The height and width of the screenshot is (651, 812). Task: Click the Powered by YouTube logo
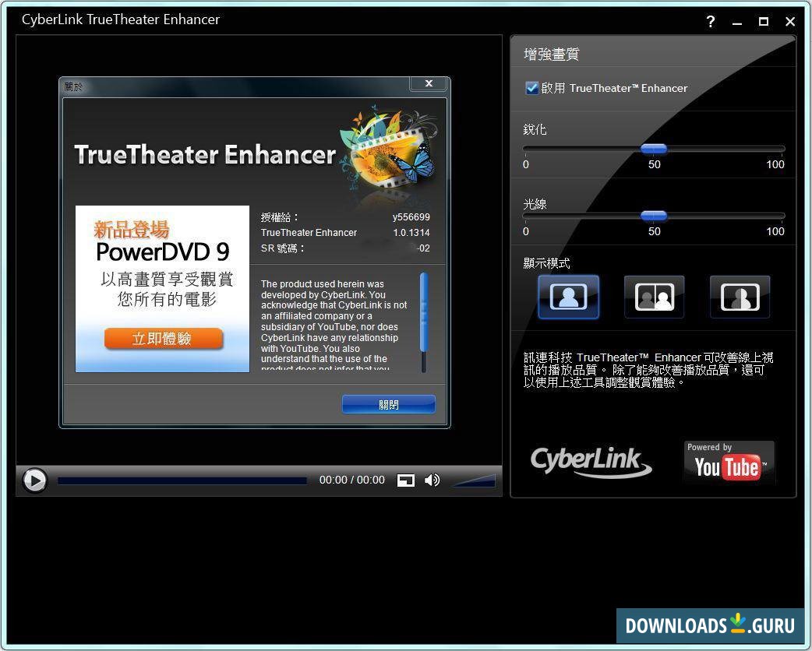coord(728,462)
